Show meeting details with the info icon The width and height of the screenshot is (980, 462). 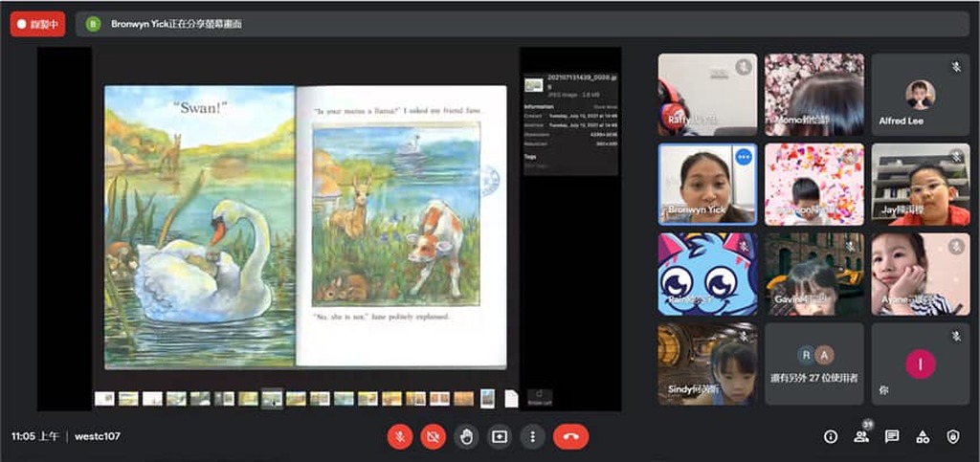(830, 437)
